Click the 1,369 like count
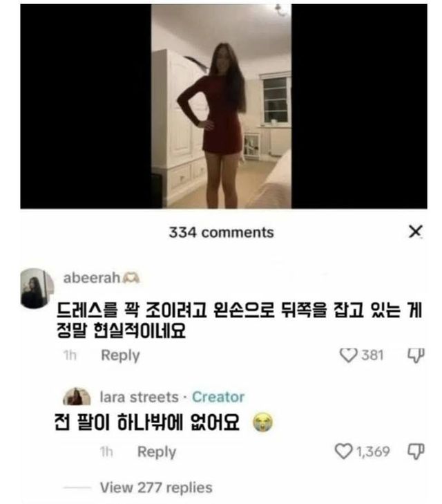The height and width of the screenshot is (504, 442). tap(373, 451)
